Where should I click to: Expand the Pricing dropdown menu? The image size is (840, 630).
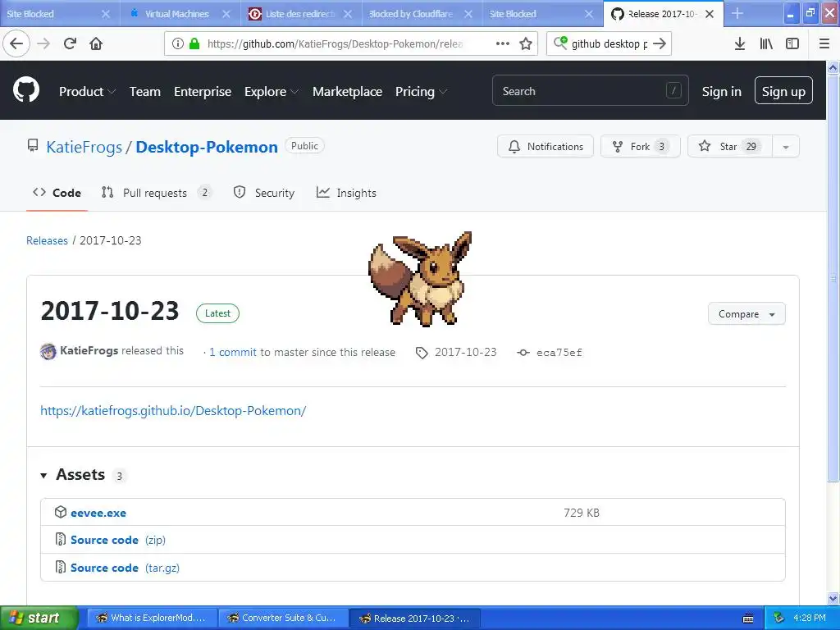tap(421, 92)
